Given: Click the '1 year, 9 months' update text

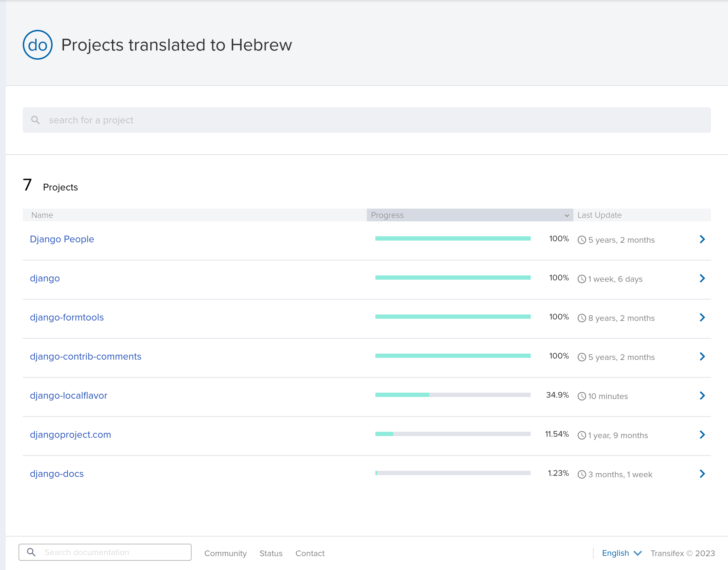Looking at the screenshot, I should (618, 435).
